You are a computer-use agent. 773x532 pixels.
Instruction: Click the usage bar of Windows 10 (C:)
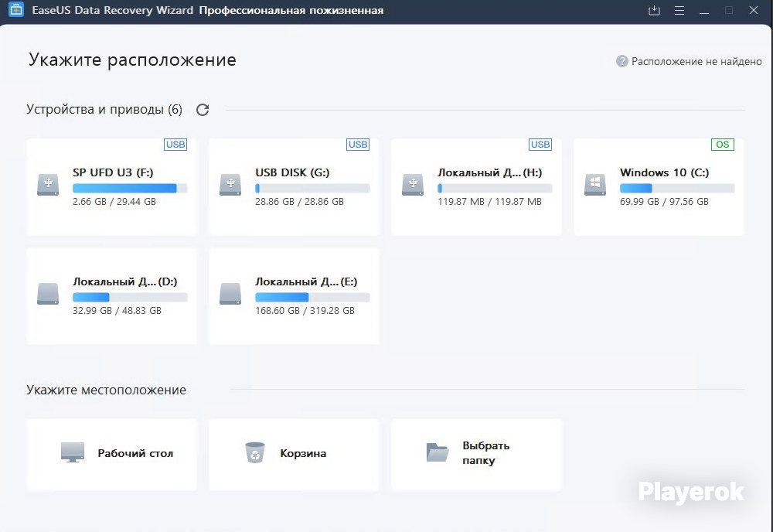point(677,189)
